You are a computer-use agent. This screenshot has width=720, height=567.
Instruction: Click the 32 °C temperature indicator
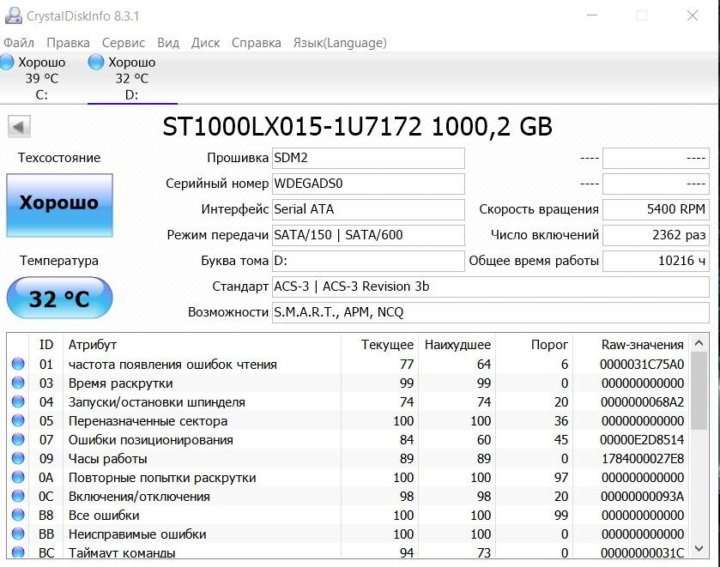tap(59, 298)
